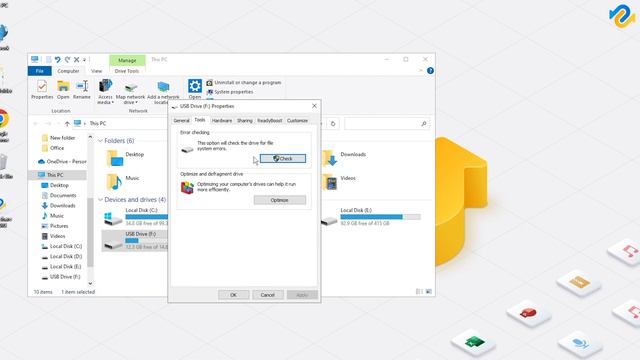This screenshot has width=640, height=360.
Task: Click the undo icon in quick access toolbar
Action: [58, 60]
